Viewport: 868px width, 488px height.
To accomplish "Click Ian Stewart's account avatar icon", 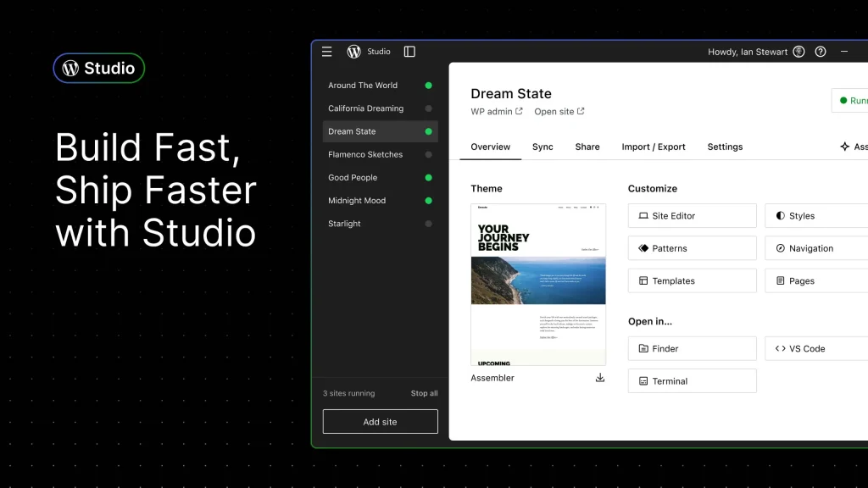I will point(798,52).
